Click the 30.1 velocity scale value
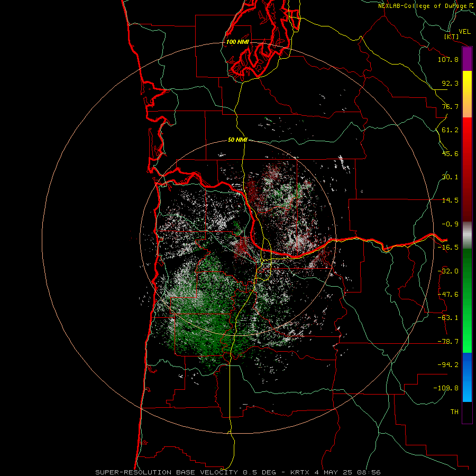The width and height of the screenshot is (476, 476). [450, 177]
